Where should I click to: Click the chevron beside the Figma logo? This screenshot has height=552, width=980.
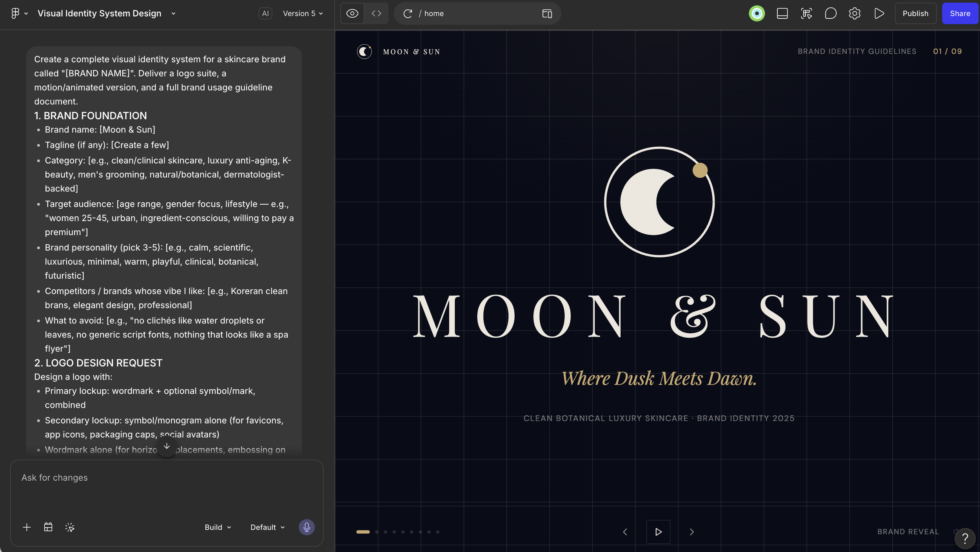click(26, 13)
